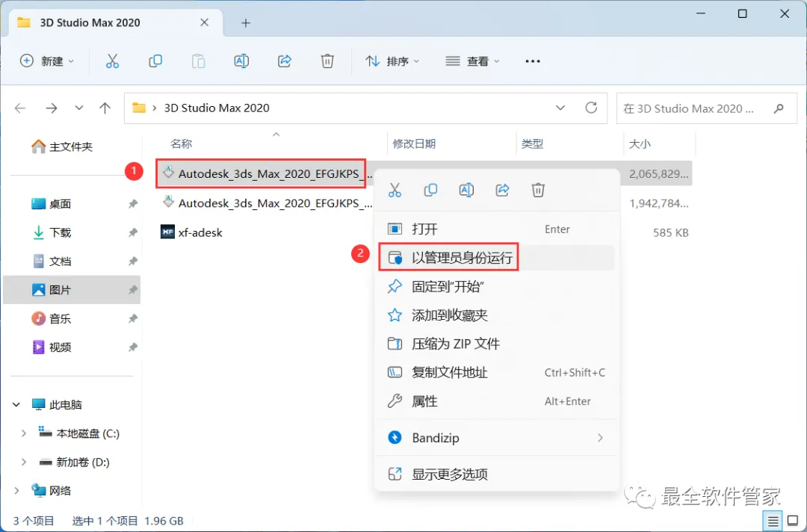Choose 显示更多选项 in the context menu
This screenshot has height=532, width=807.
coord(496,474)
